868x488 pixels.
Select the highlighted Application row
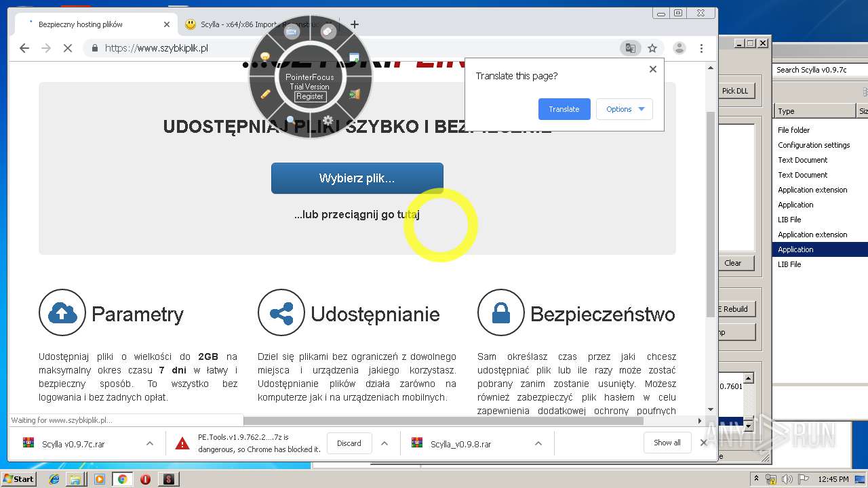click(821, 249)
